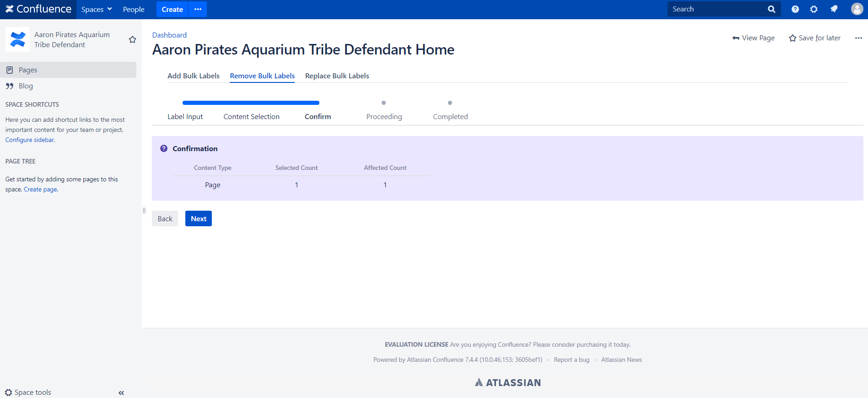Screen dimensions: 868x398
Task: Click the Proceeding step dot marker
Action: (384, 103)
